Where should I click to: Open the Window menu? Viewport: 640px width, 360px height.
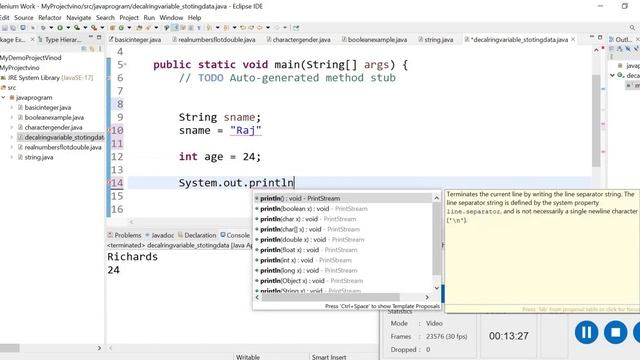point(171,18)
